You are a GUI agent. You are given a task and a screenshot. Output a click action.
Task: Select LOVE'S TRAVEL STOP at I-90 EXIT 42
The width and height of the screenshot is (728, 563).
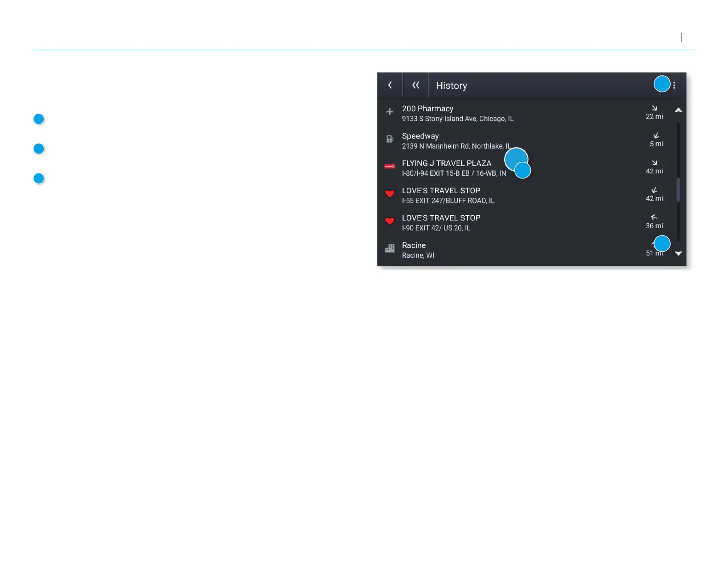pos(524,223)
